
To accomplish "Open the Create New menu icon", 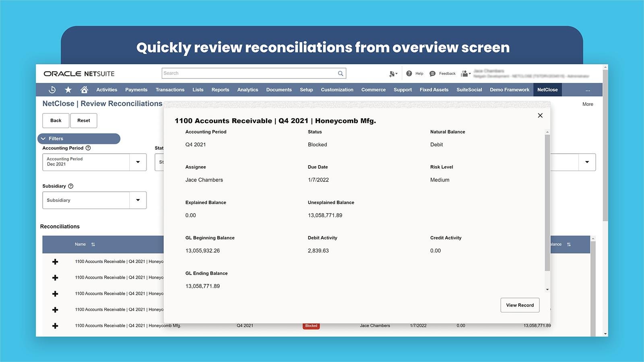I will [x=393, y=74].
